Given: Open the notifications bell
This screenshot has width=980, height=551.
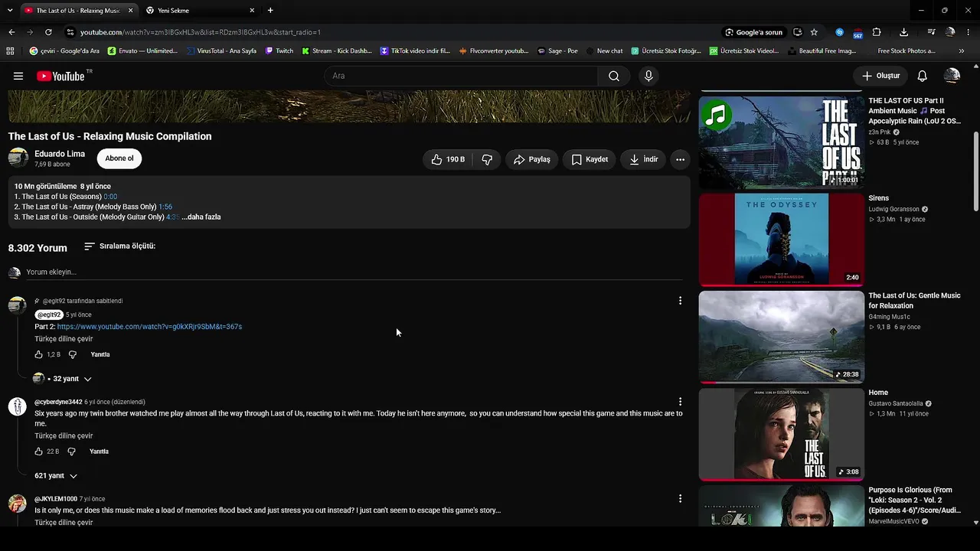Looking at the screenshot, I should coord(923,76).
